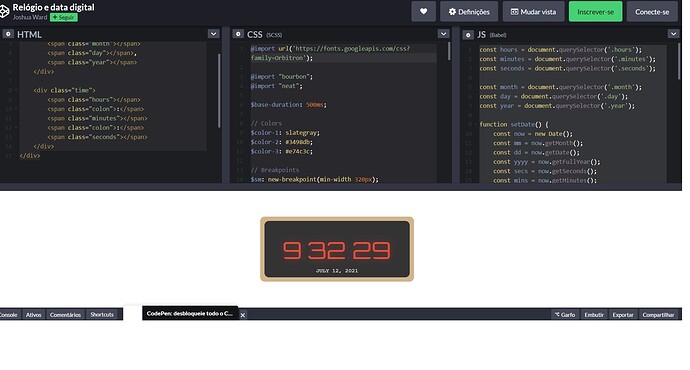Open Definições settings
690x370 pixels.
tap(469, 11)
